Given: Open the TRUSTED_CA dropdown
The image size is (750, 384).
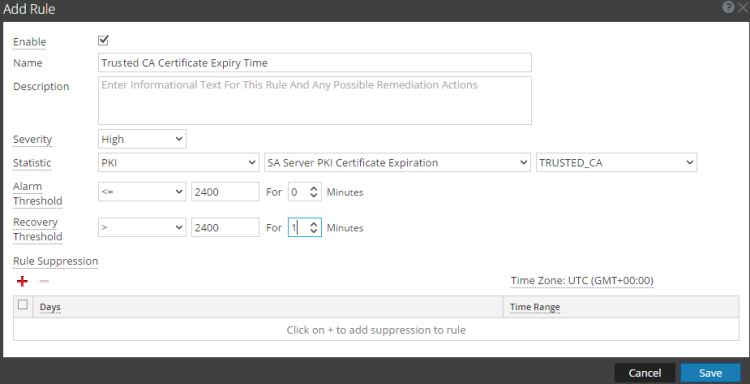Looking at the screenshot, I should (x=616, y=163).
